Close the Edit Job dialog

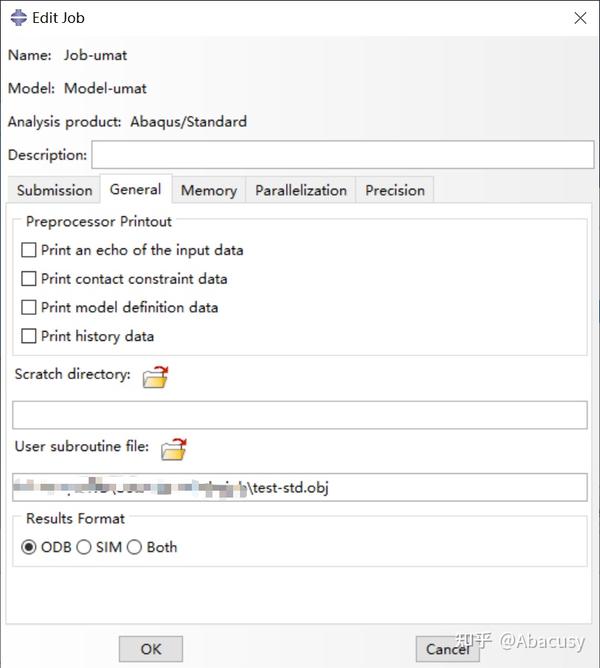coord(579,18)
